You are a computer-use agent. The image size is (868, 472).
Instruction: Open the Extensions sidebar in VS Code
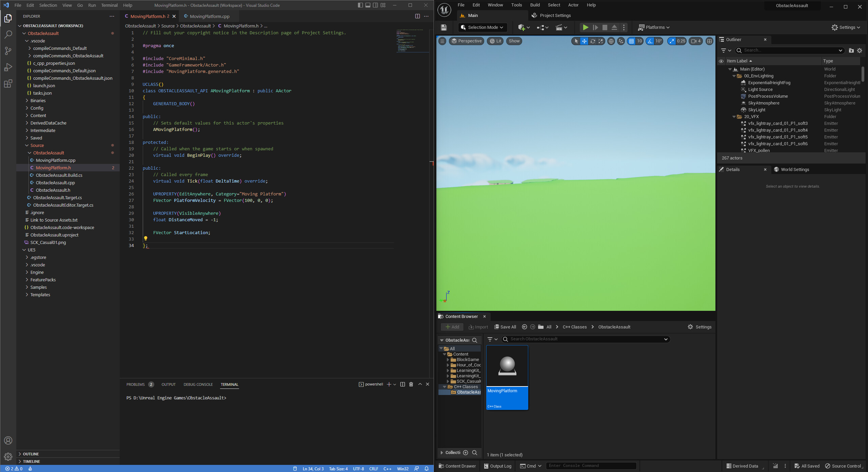tap(8, 84)
